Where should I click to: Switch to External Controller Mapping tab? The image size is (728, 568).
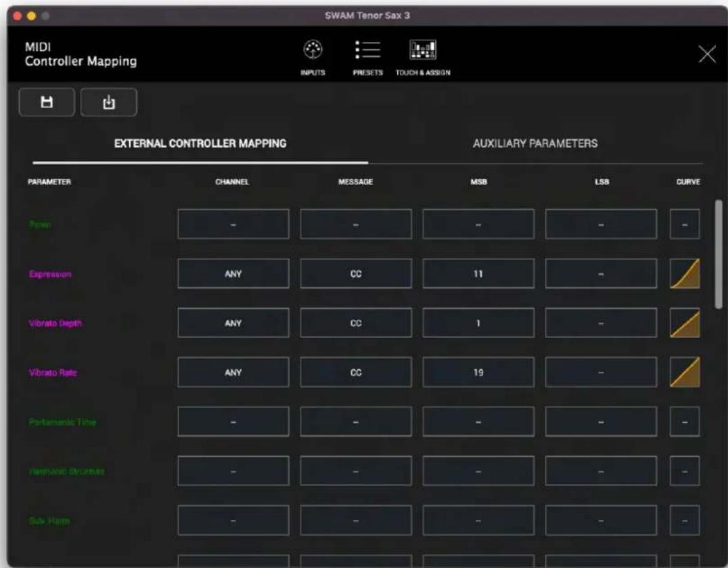(200, 143)
